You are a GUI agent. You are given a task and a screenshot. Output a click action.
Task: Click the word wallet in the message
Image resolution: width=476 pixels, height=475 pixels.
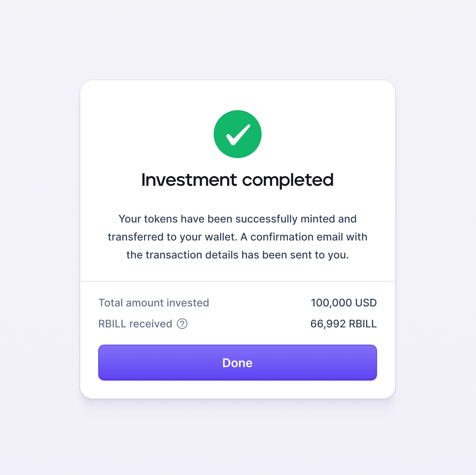tap(221, 237)
